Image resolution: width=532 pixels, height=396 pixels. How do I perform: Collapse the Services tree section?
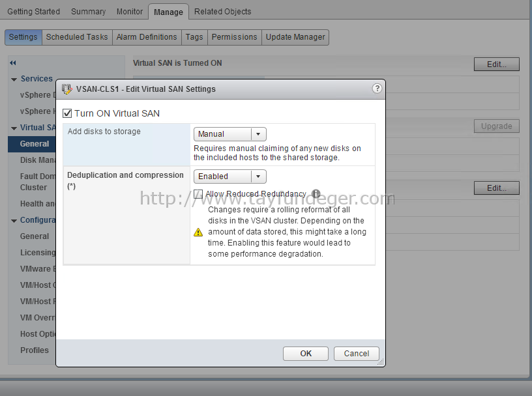14,79
